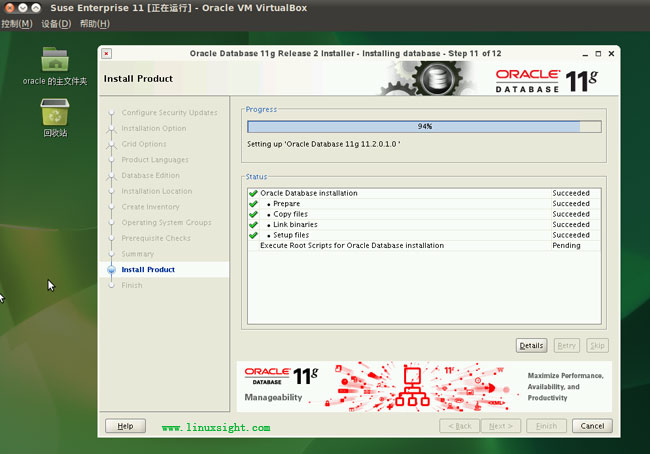Viewport: 650px width, 454px height.
Task: Click the installer window menu icon at top-left
Action: coord(107,53)
